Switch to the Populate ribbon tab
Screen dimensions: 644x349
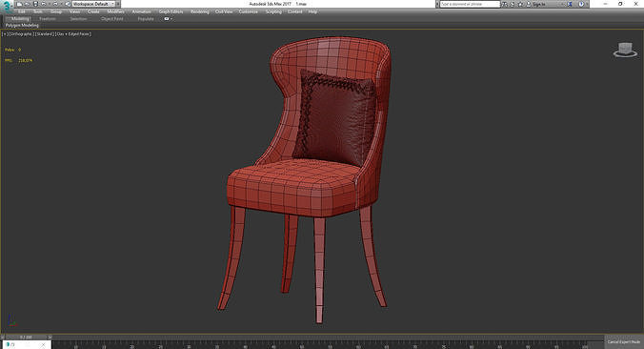point(146,19)
